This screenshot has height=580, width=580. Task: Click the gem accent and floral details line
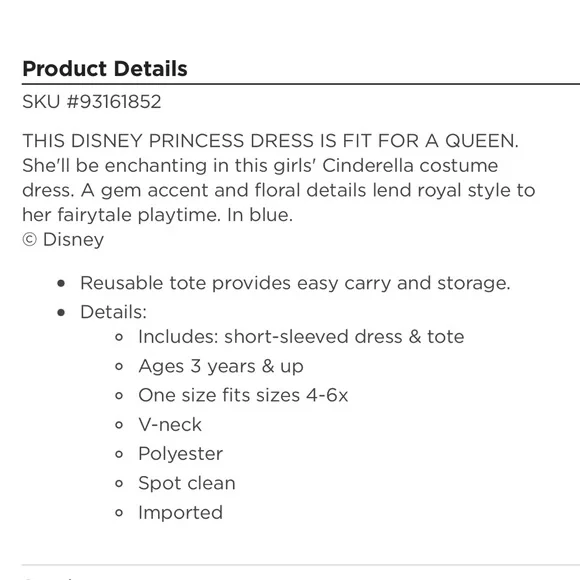(279, 190)
